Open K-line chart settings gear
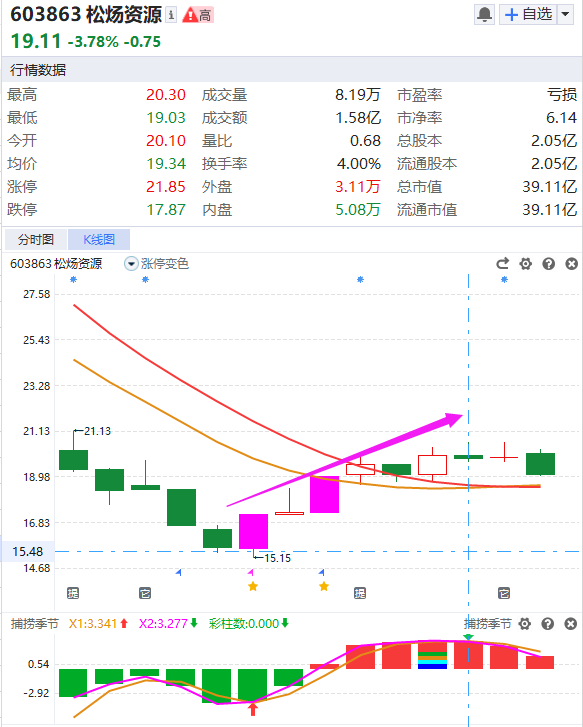Viewport: 583px width, 727px height. (x=525, y=264)
